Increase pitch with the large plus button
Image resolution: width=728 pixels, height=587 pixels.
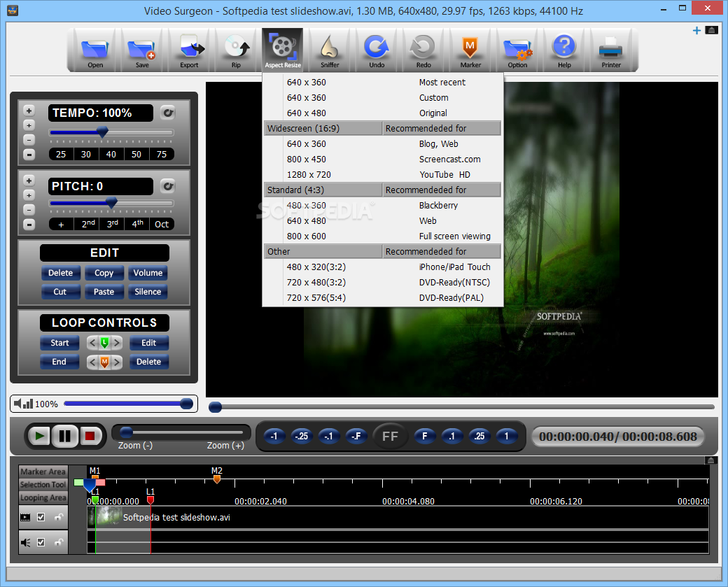29,181
